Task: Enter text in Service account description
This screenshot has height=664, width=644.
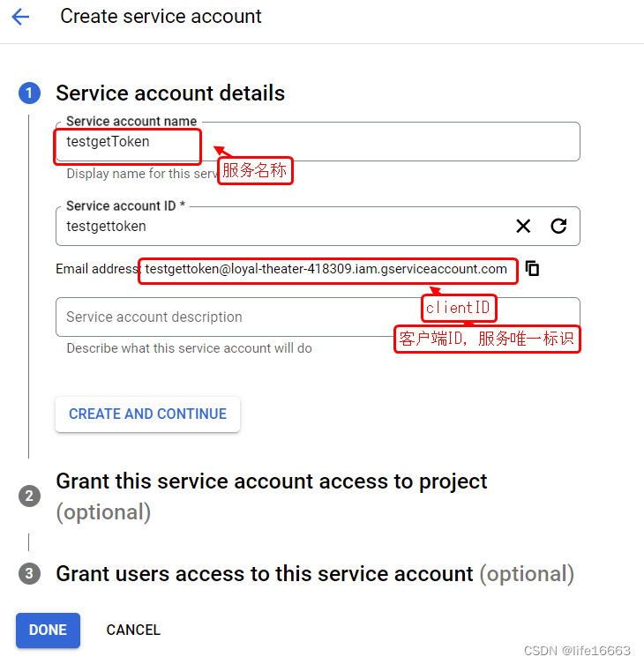Action: coord(318,317)
